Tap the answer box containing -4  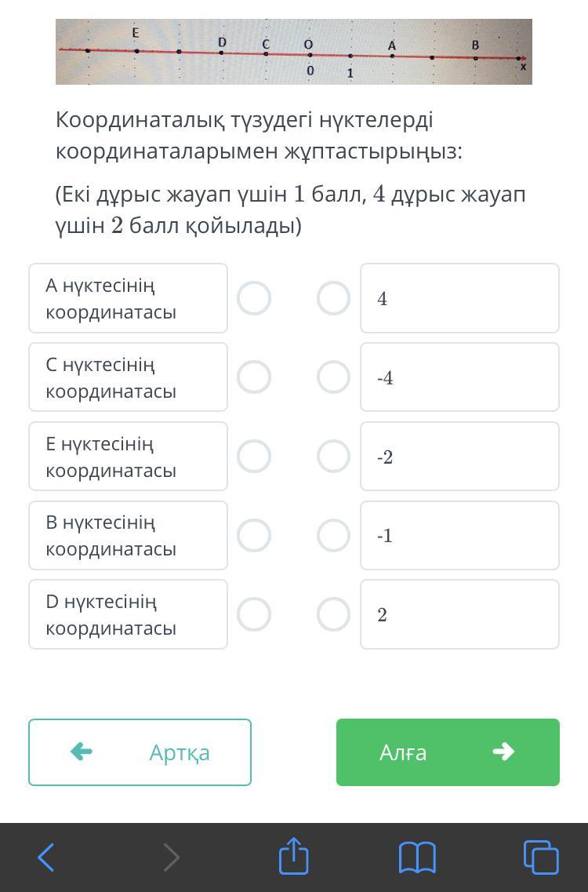(x=459, y=377)
